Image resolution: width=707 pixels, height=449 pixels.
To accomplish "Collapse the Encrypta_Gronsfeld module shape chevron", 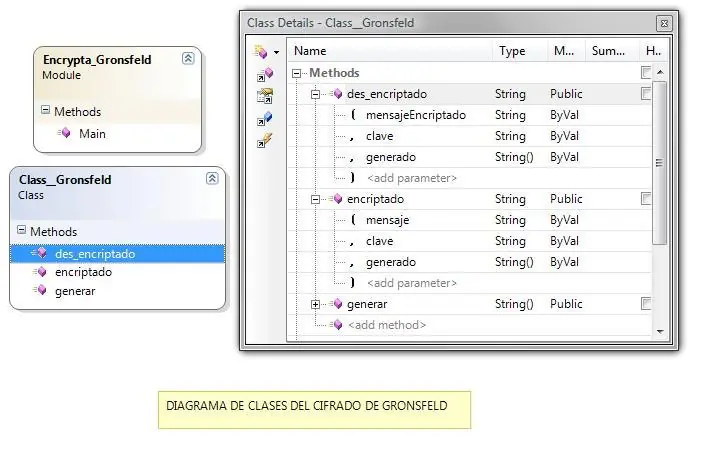I will [188, 58].
